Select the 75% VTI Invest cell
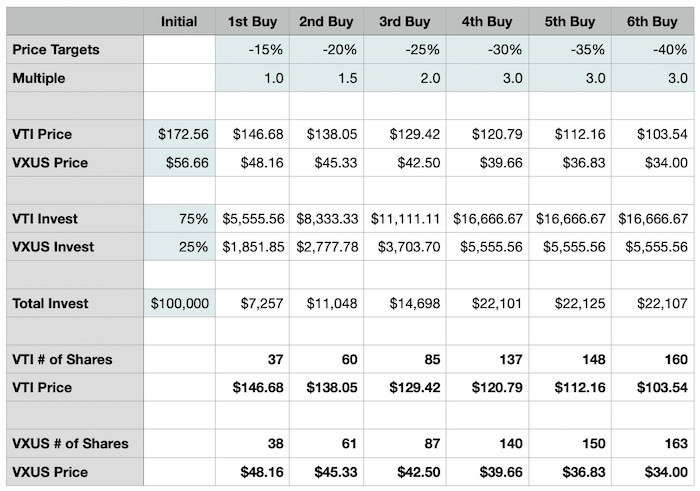 coord(179,219)
